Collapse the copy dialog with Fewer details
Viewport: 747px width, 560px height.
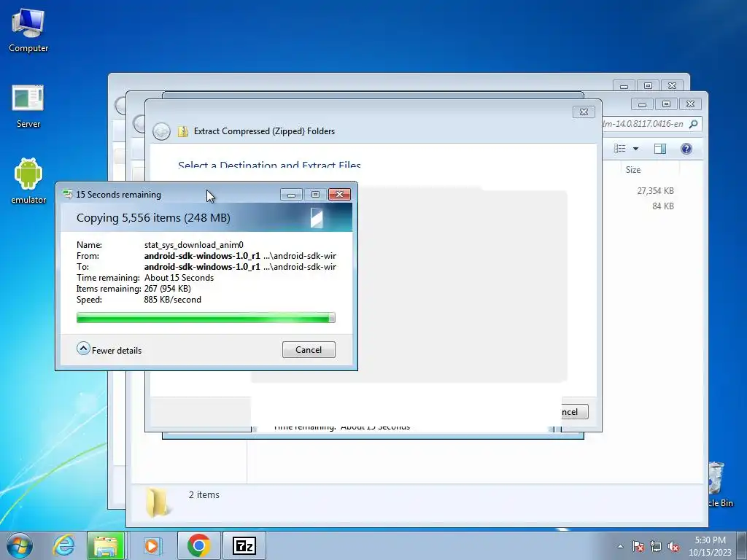(109, 349)
